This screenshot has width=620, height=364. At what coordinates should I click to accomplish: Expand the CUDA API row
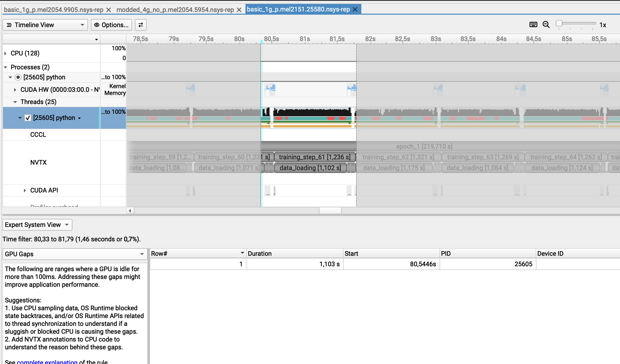coord(25,191)
